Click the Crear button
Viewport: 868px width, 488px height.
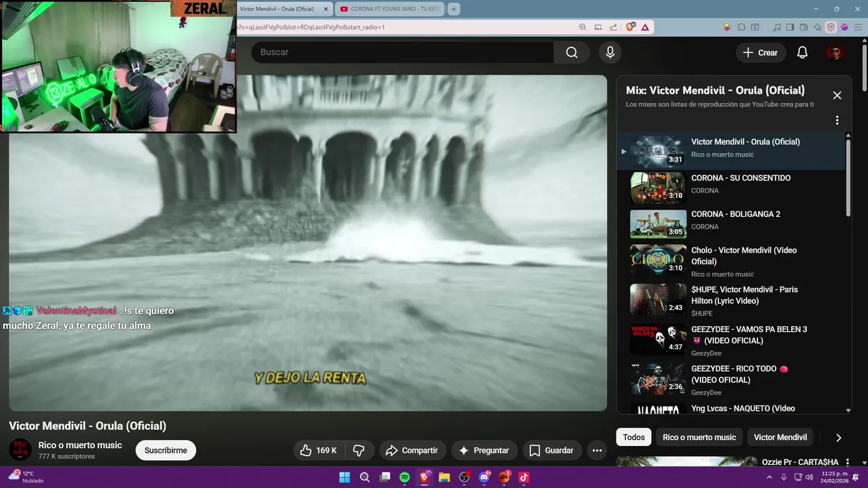tap(760, 52)
